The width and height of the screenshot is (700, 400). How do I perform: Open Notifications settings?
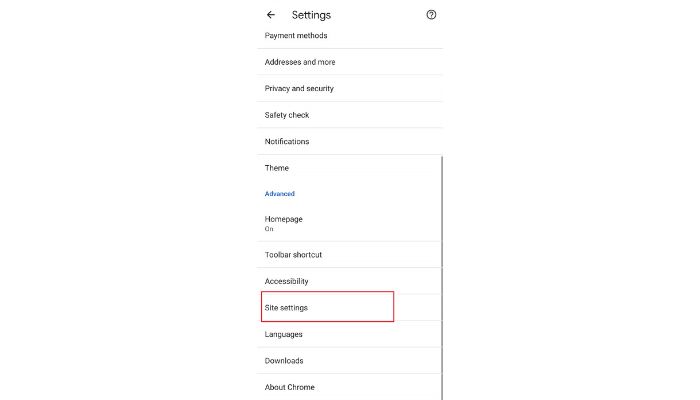coord(350,142)
